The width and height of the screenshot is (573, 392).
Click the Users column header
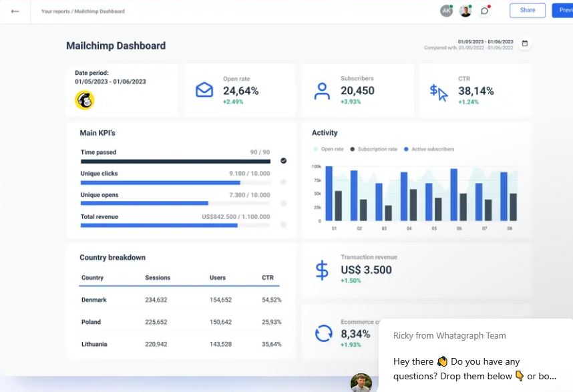coord(218,278)
